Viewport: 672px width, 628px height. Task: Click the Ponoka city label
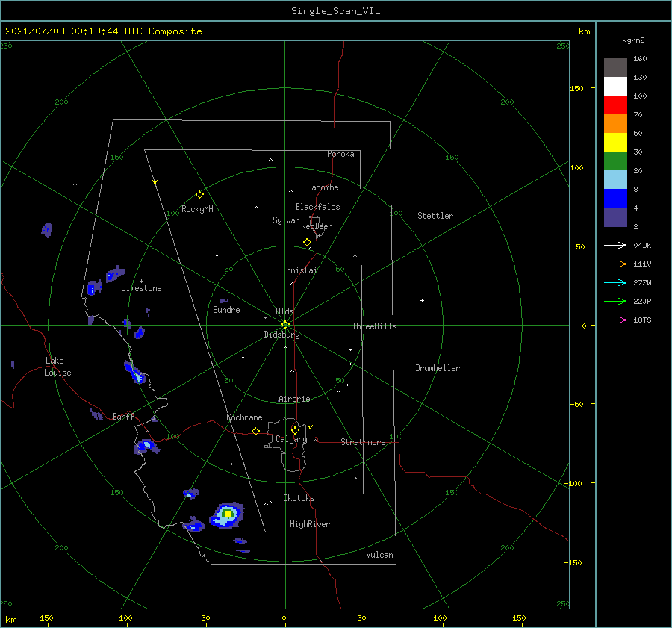coord(340,154)
